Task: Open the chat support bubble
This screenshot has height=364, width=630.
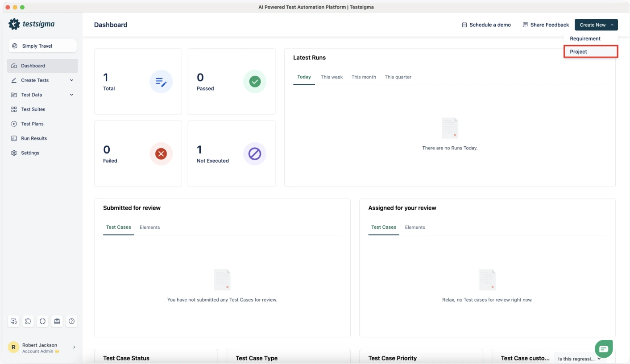Action: point(604,349)
